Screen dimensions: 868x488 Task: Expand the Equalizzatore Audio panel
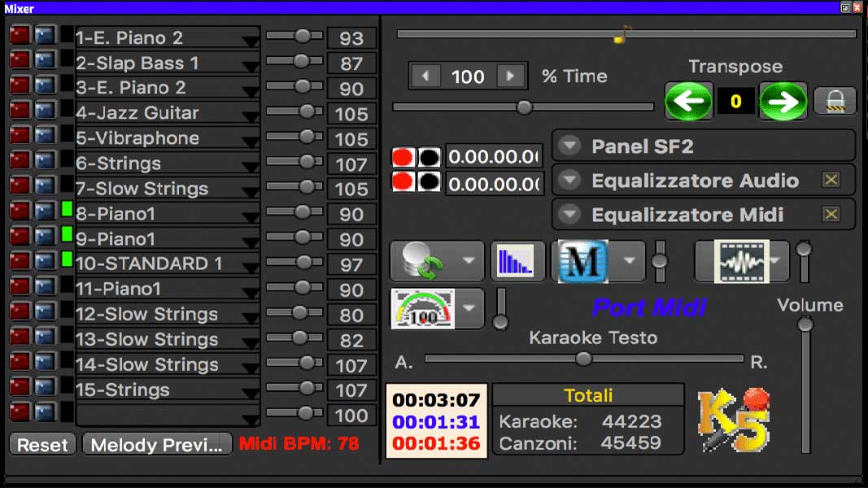pyautogui.click(x=568, y=180)
